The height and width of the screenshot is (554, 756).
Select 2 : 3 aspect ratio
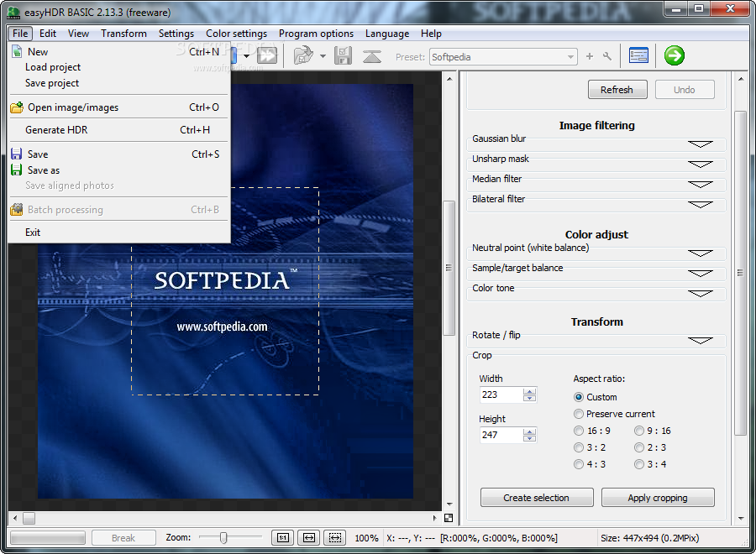[639, 447]
